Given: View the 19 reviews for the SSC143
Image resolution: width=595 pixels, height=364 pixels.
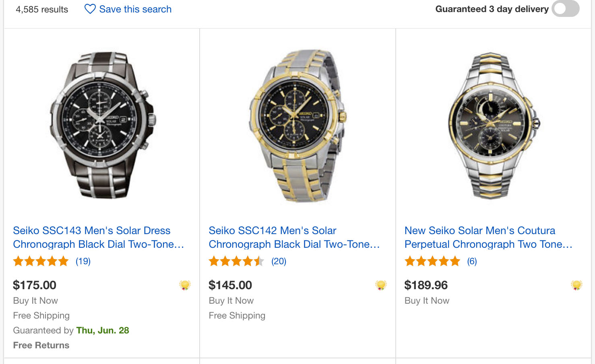Looking at the screenshot, I should (83, 261).
